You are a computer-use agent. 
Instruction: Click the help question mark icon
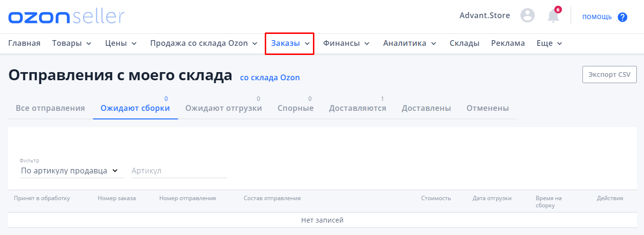click(622, 17)
